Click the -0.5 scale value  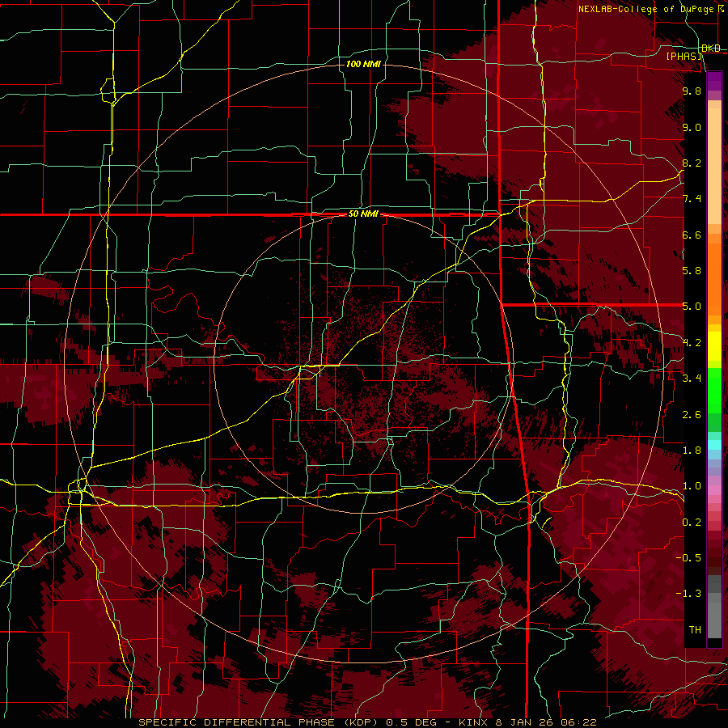tap(688, 558)
